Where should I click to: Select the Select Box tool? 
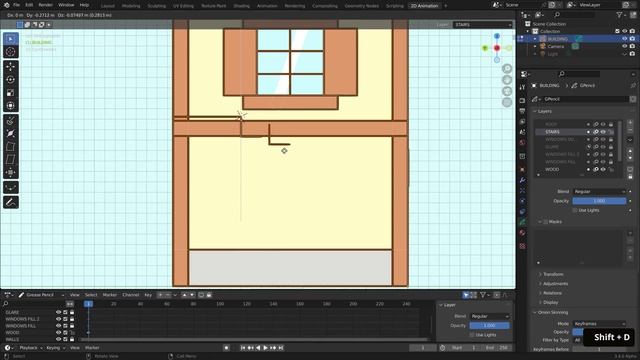[11, 39]
